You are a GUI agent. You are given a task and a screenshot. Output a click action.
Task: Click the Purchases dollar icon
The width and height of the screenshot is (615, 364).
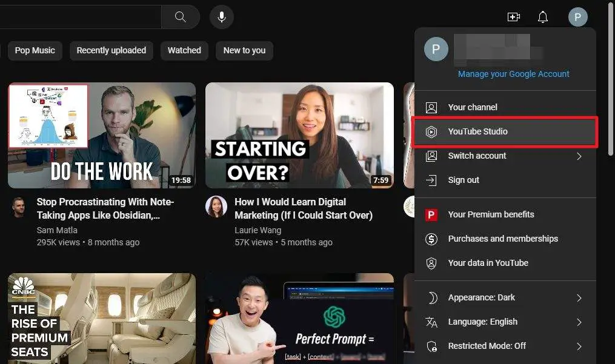431,239
